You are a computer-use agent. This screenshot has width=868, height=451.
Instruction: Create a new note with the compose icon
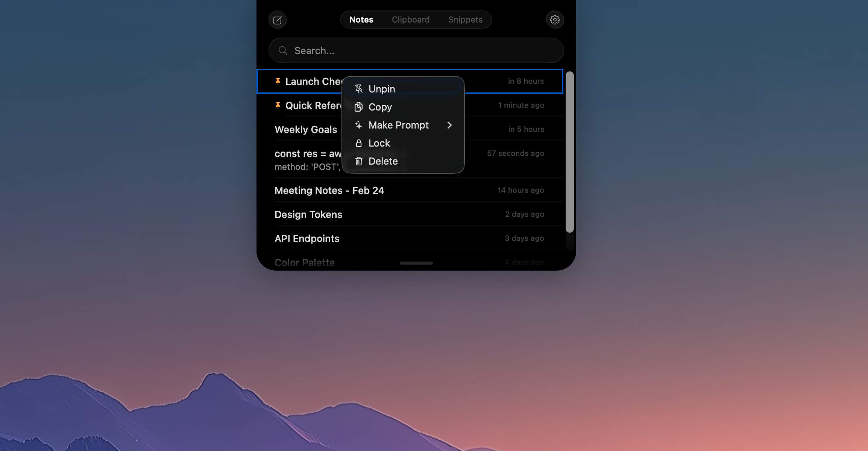click(277, 20)
